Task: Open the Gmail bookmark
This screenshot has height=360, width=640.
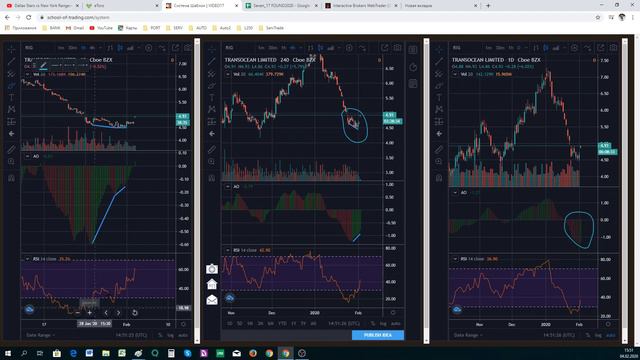Action: [75, 28]
